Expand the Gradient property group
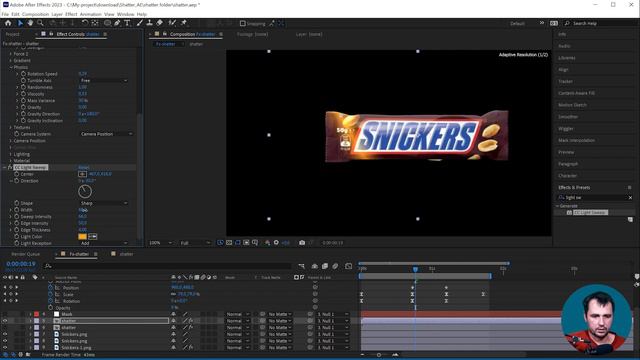640x360 pixels. click(11, 60)
